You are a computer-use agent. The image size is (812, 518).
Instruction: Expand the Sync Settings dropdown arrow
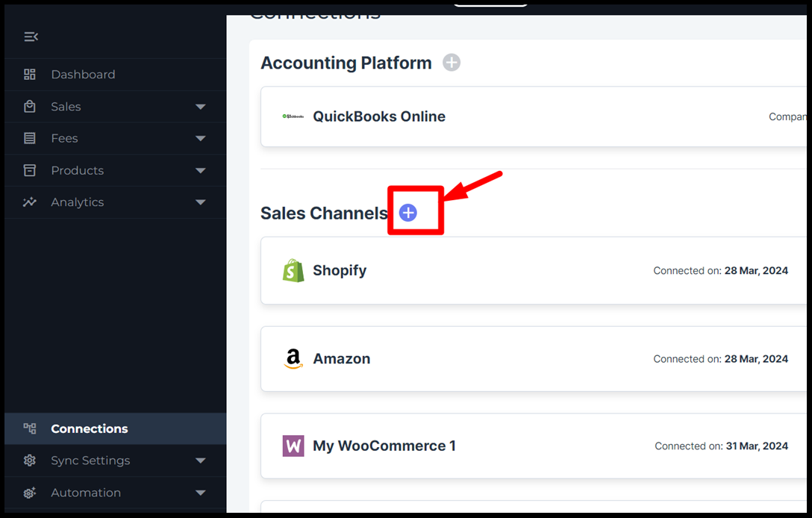pos(200,461)
